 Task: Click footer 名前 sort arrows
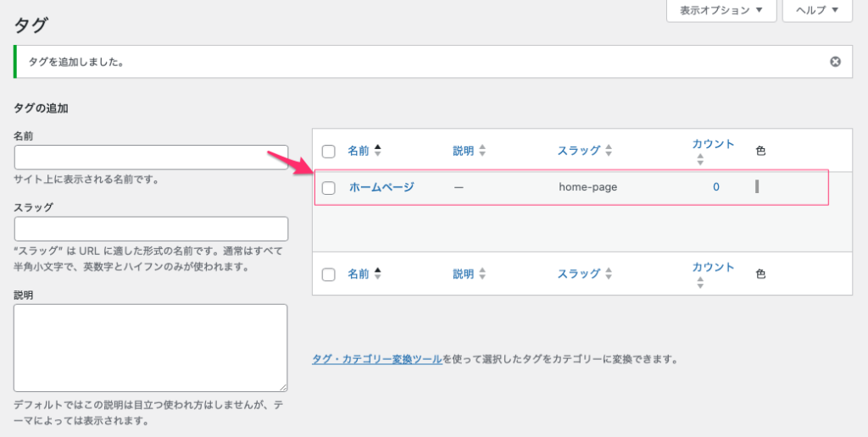[x=378, y=274]
